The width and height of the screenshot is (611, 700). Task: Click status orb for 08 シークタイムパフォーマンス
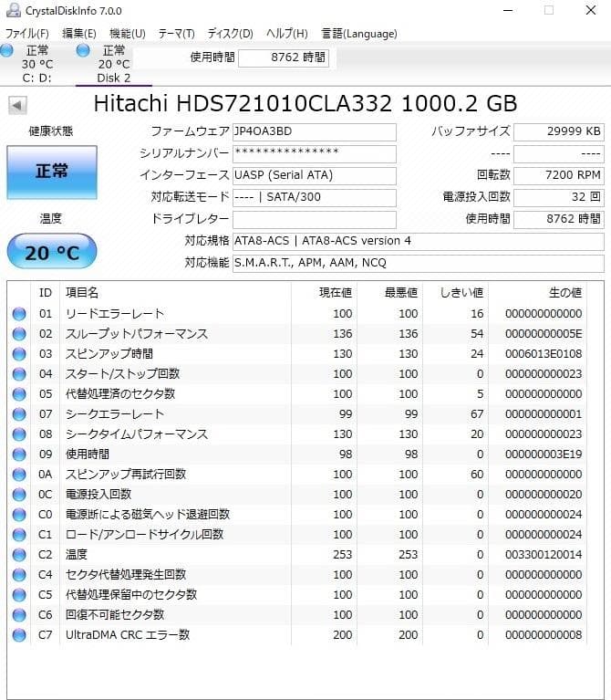pos(19,434)
